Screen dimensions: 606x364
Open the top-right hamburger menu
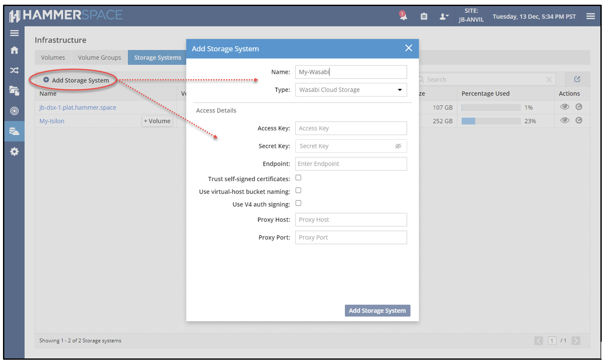pyautogui.click(x=591, y=16)
